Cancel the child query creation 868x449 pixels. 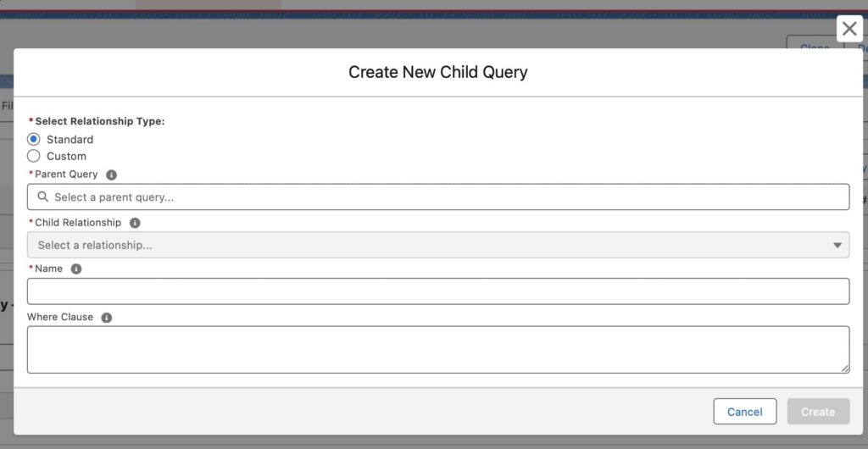[x=744, y=412]
